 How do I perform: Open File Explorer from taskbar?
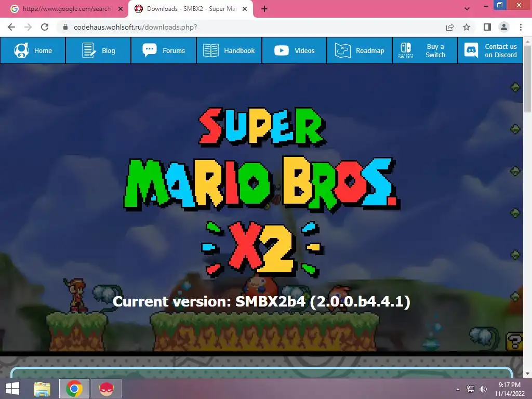pyautogui.click(x=43, y=389)
